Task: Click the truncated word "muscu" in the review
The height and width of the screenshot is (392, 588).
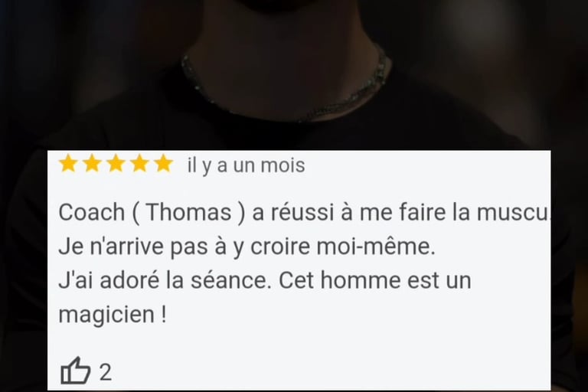Action: coord(512,212)
